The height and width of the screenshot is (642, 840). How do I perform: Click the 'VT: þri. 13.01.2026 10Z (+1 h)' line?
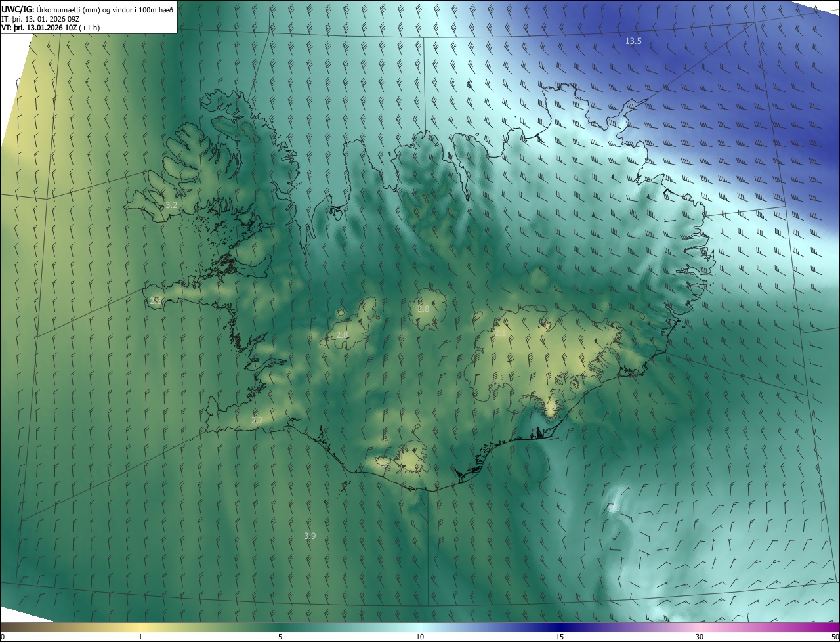(51, 28)
